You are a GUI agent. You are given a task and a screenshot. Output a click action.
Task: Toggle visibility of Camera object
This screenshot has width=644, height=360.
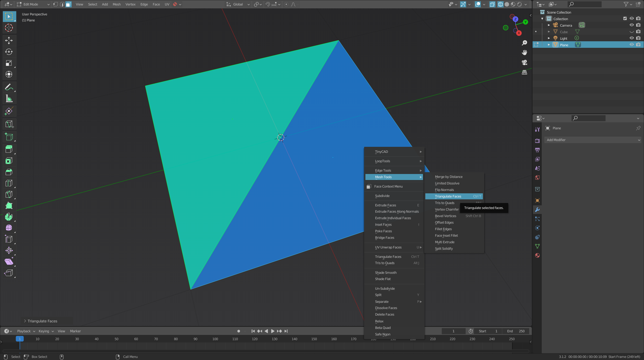pyautogui.click(x=631, y=25)
